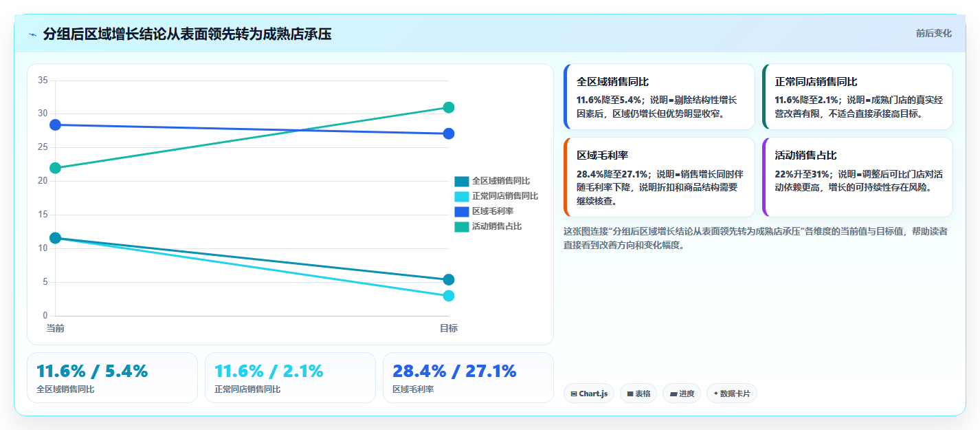Click the 当前 axis label
The image size is (980, 430).
(56, 328)
